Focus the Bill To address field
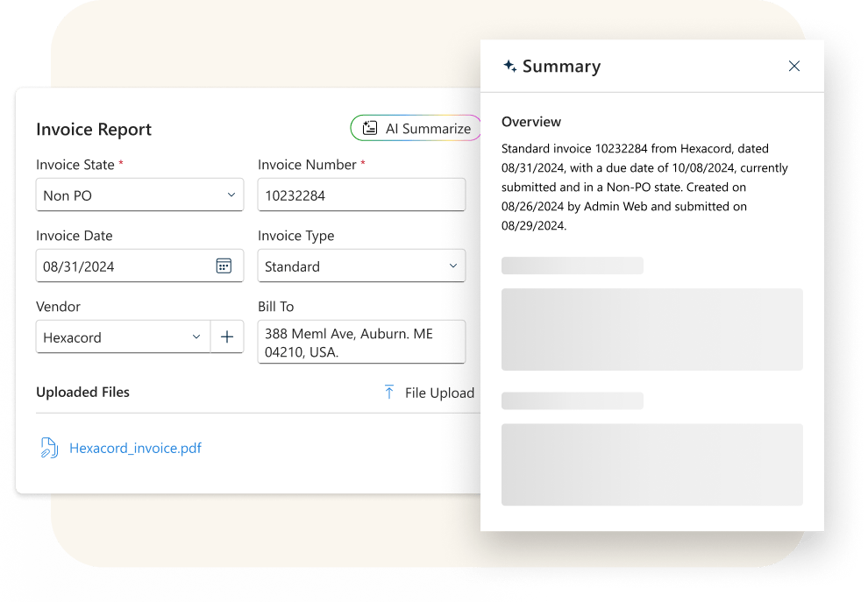The width and height of the screenshot is (868, 602). tap(361, 343)
